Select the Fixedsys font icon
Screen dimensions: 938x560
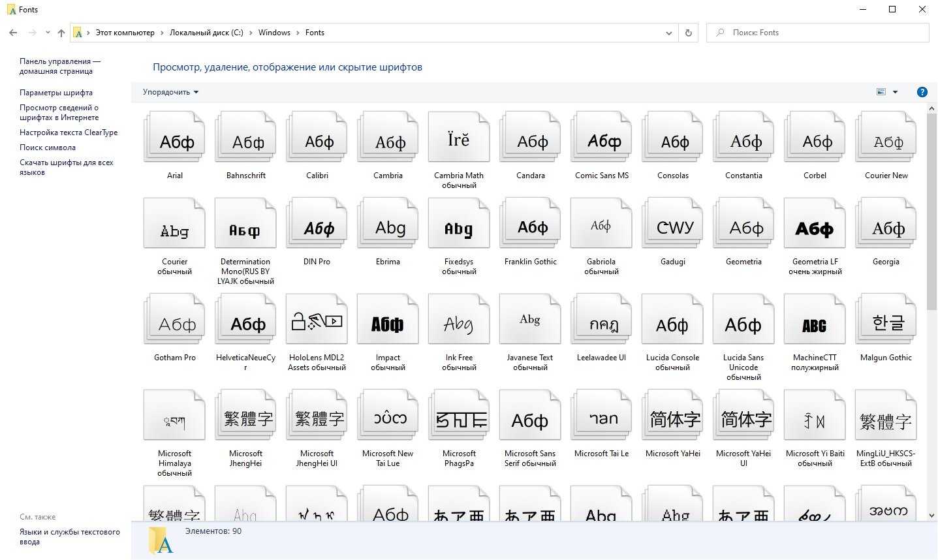coord(459,223)
